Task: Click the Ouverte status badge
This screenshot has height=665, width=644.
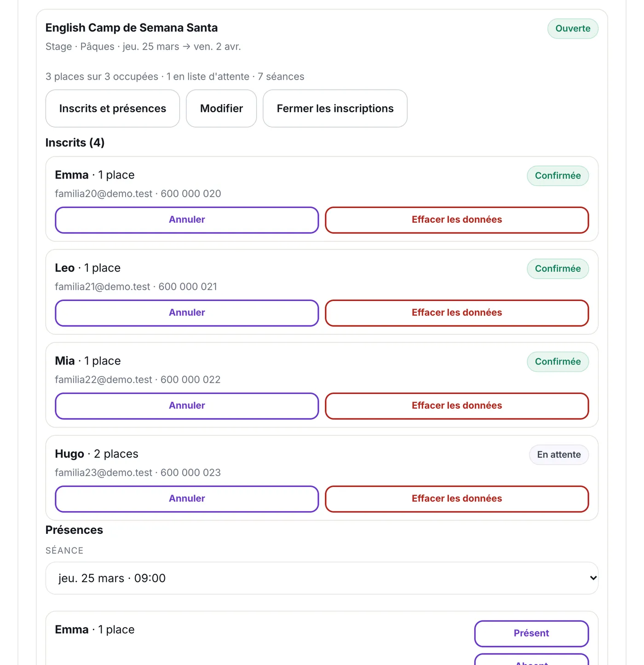Action: 573,29
